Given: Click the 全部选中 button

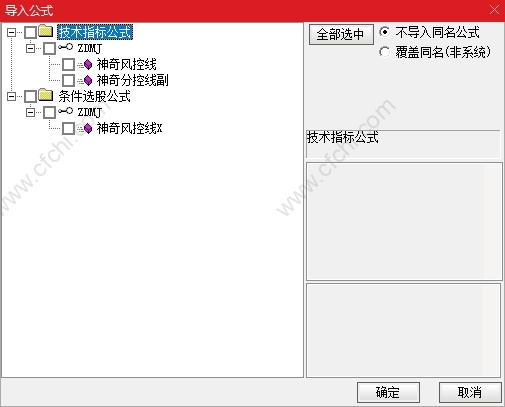Looking at the screenshot, I should pos(340,34).
